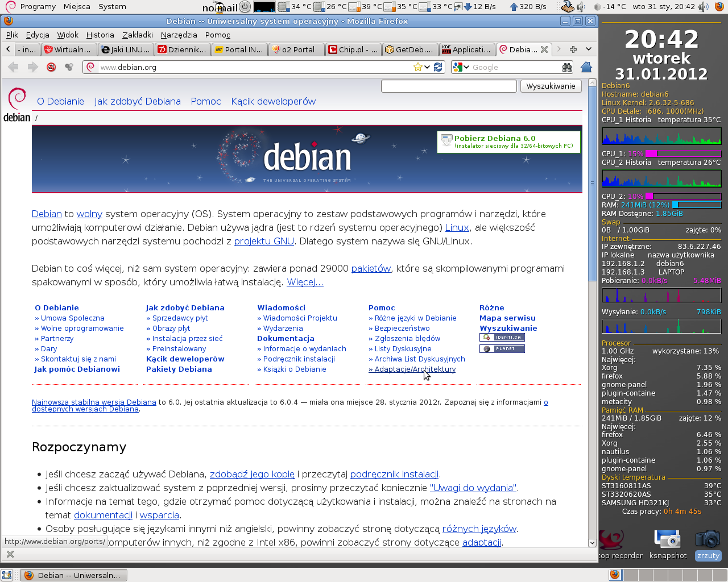The height and width of the screenshot is (582, 728).
Task: Switch to the Jaki LINU... tab
Action: point(126,49)
